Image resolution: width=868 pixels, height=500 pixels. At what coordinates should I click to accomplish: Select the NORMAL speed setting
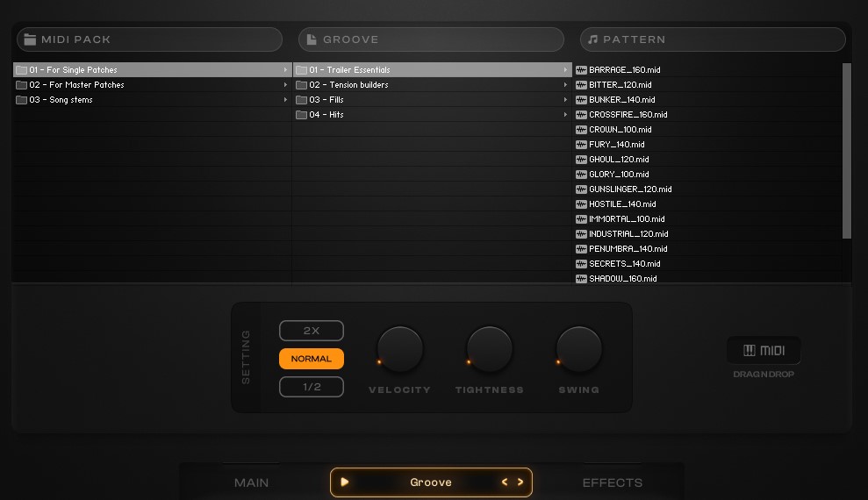point(311,359)
